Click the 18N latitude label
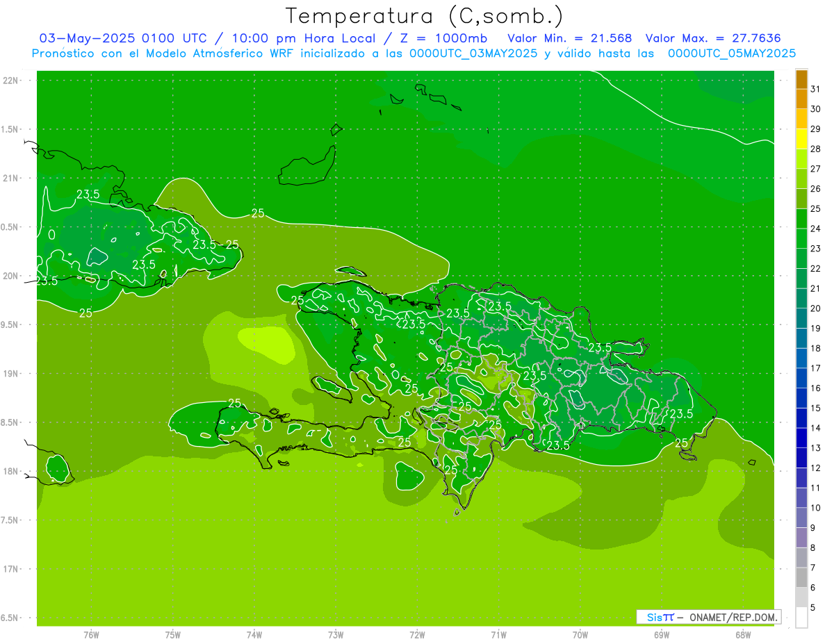Viewport: 834px width, 644px height. coord(11,472)
